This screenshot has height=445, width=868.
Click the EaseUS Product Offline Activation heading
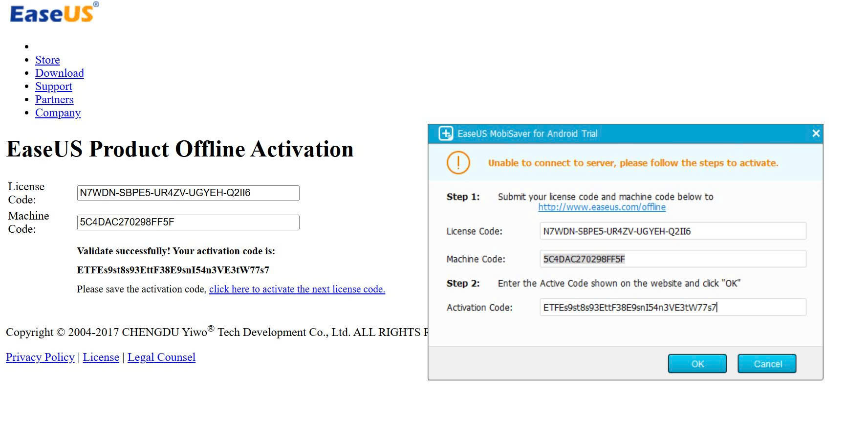coord(180,150)
